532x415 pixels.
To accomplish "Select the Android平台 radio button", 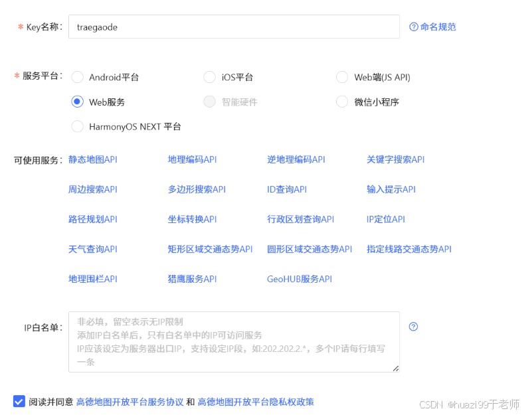I will (x=77, y=77).
